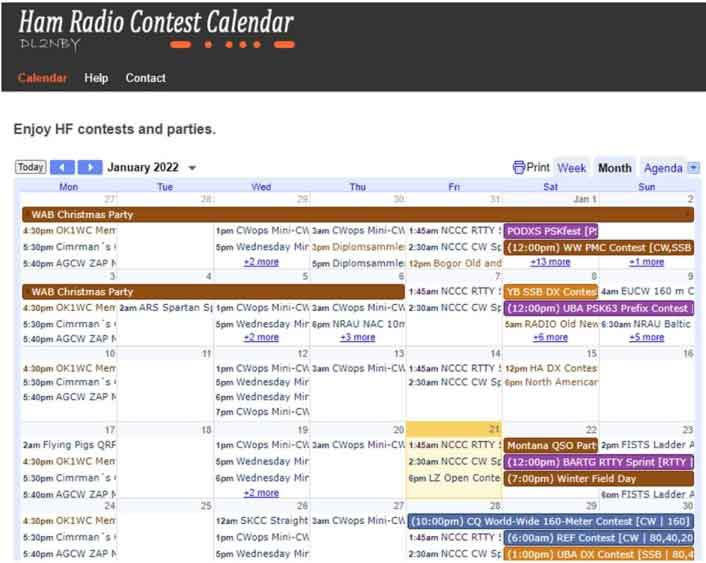Switch to Agenda view tab
Viewport: 706px width, 563px height.
(x=663, y=168)
